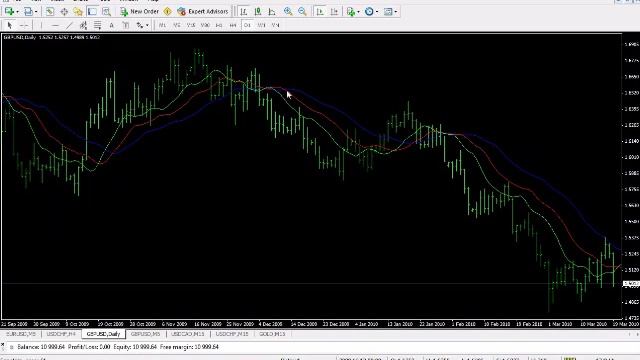Image resolution: width=640 pixels, height=360 pixels.
Task: Click the 4 Dec 2009 date on time axis
Action: [271, 324]
